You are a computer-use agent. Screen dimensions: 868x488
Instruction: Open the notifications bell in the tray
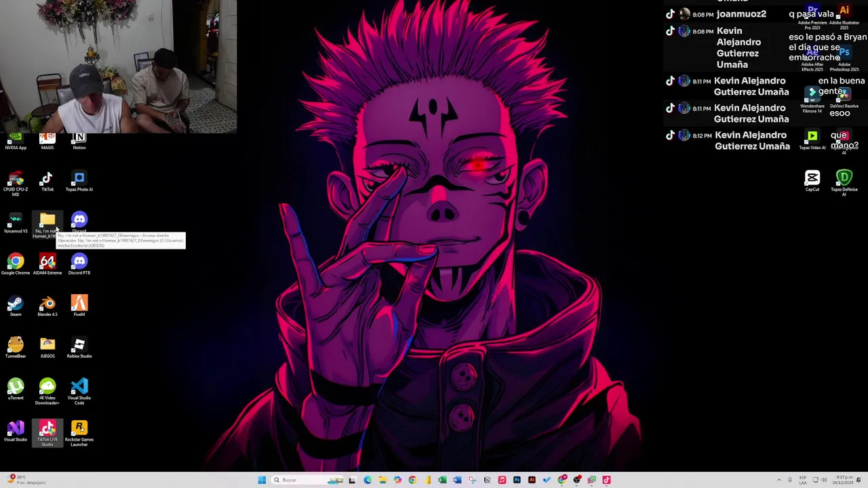click(x=859, y=480)
